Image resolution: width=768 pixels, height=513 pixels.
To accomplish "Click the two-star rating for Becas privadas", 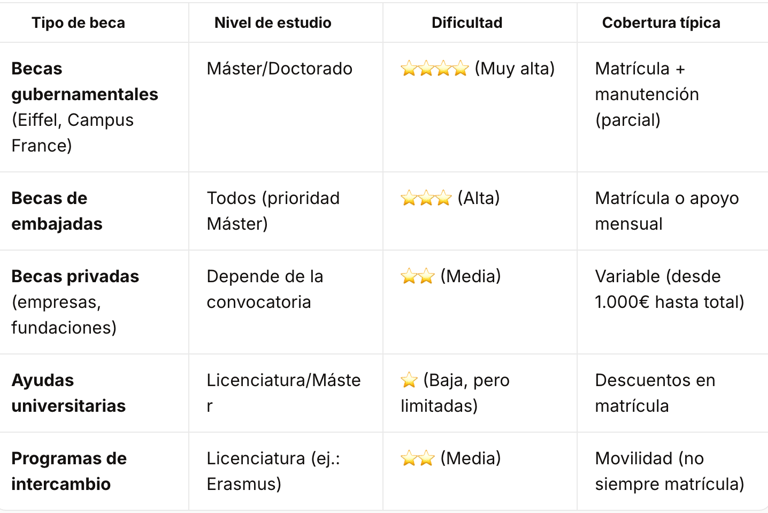I will (x=417, y=276).
